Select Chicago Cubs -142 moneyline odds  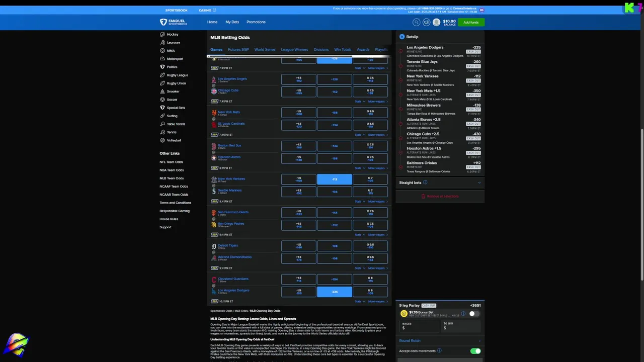coord(335,92)
